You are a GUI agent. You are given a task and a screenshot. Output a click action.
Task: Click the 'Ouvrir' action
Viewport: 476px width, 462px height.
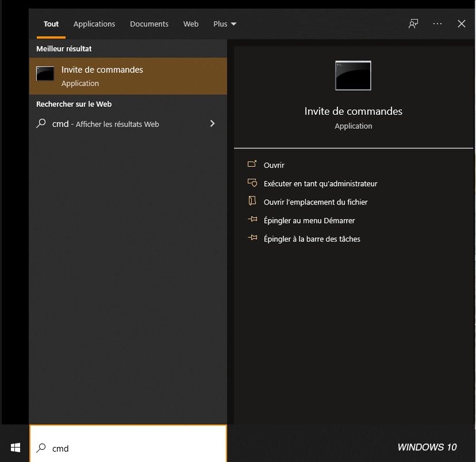pos(274,165)
